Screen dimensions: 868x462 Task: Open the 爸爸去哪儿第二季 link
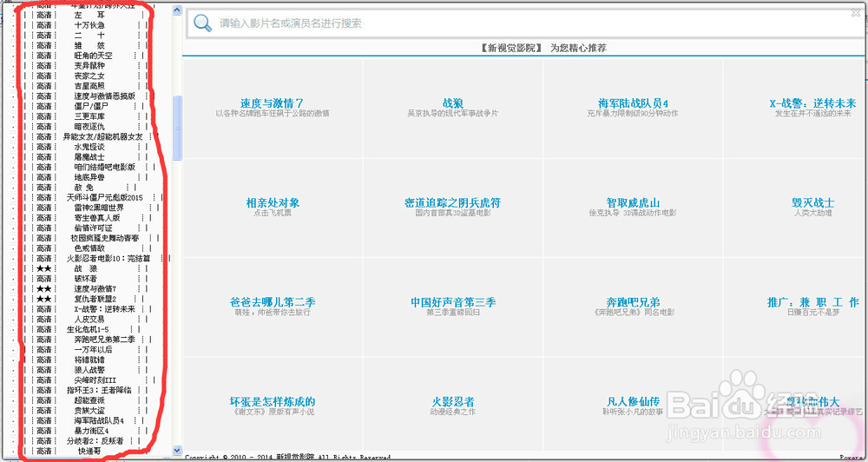click(x=273, y=302)
